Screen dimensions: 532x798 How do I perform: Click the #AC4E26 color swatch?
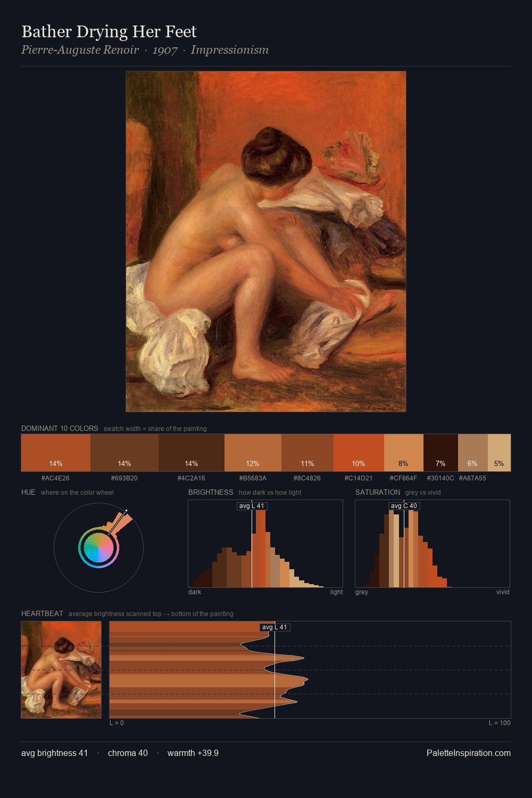(x=56, y=453)
